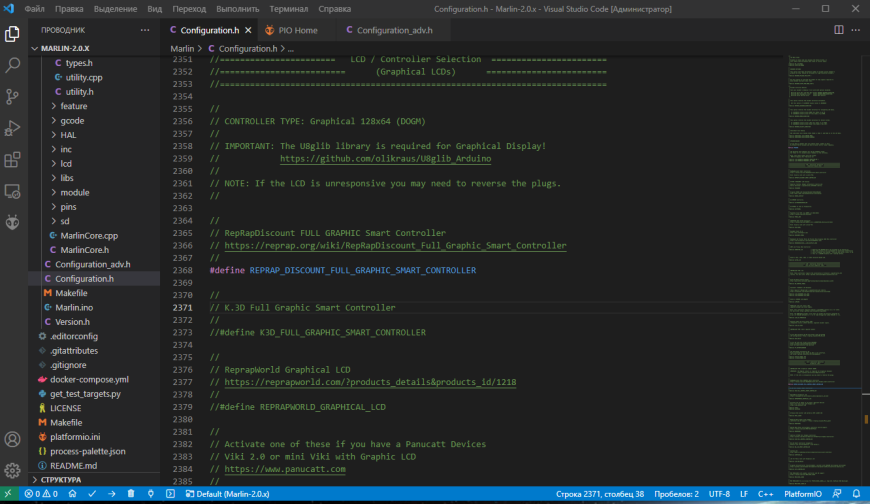The width and height of the screenshot is (870, 504).
Task: Open editor More Actions ellipsis
Action: (856, 30)
